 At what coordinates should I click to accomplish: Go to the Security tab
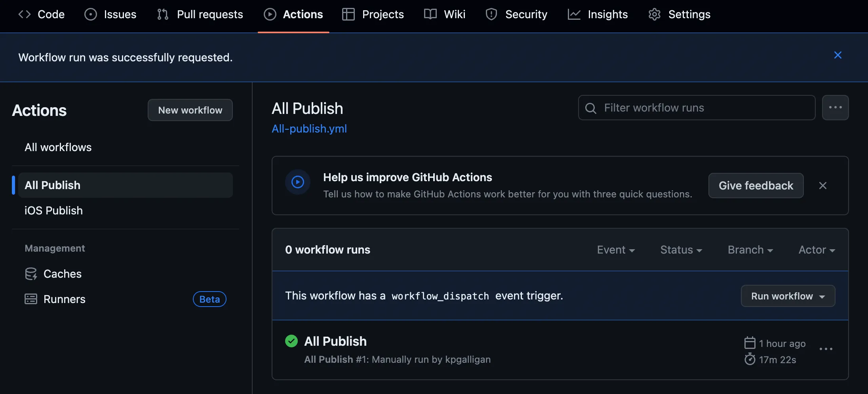click(x=516, y=14)
